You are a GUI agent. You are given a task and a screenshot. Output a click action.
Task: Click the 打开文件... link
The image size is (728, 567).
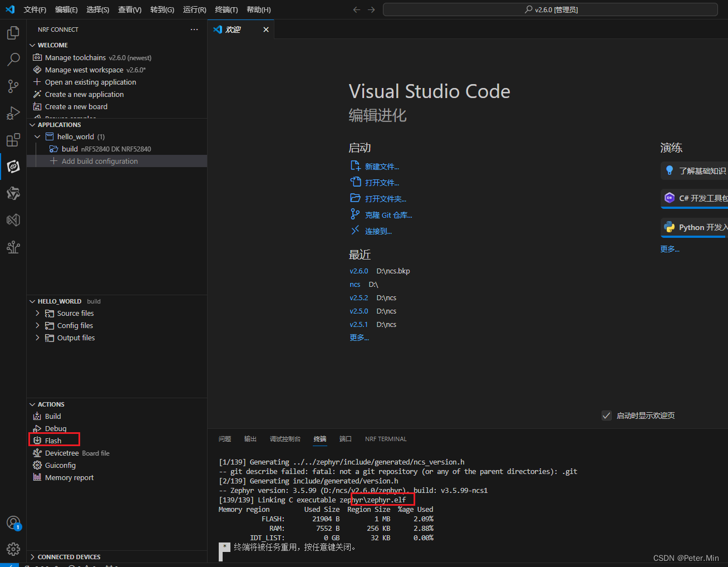(382, 183)
